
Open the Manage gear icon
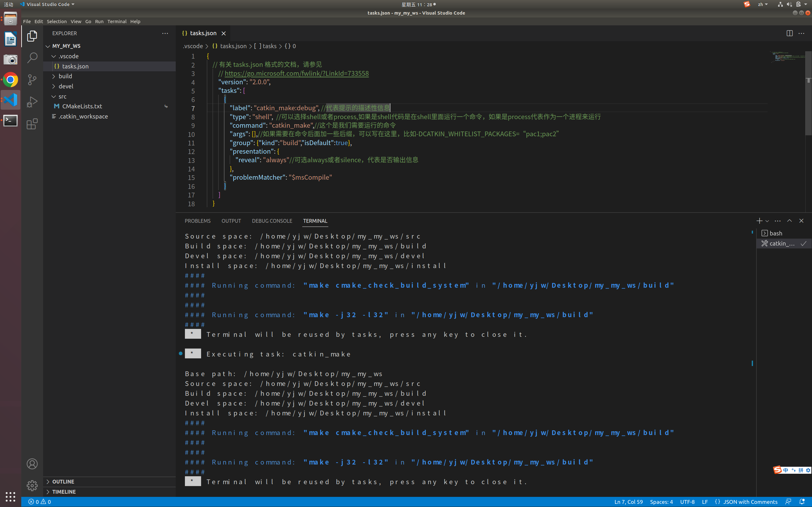tap(32, 485)
